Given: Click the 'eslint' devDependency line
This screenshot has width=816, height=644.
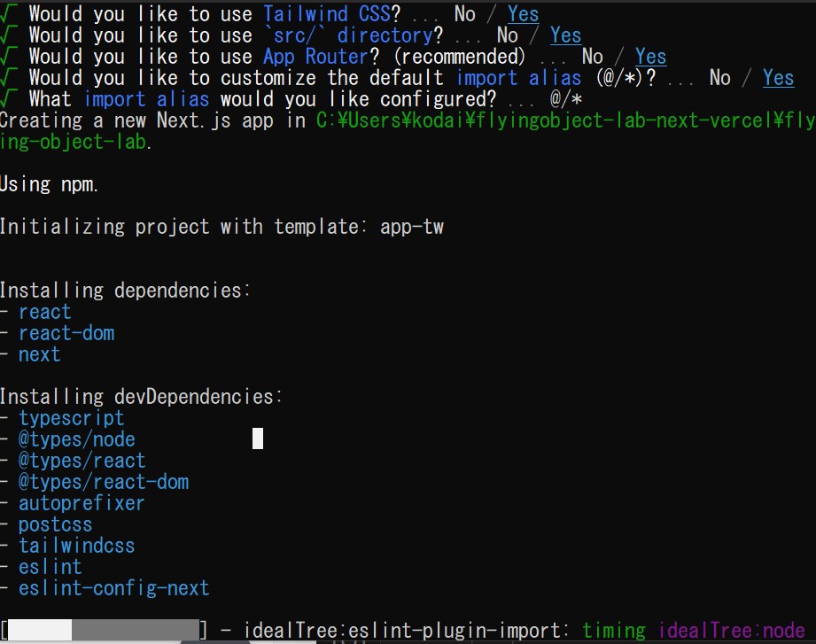Looking at the screenshot, I should coord(50,567).
